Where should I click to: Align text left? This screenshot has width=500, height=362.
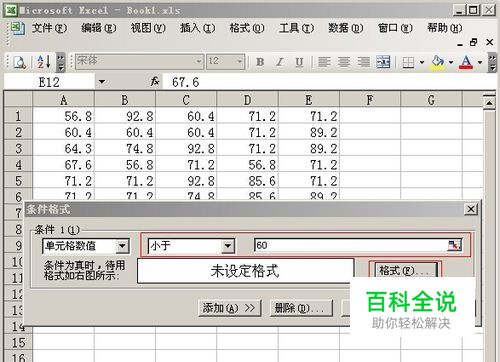click(x=324, y=62)
